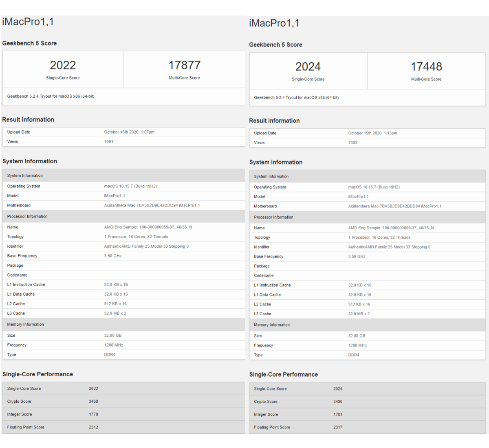Click left topology 1 Processor, 16 Cores, 32 Threads
Screen dimensions: 489x448
point(136,237)
